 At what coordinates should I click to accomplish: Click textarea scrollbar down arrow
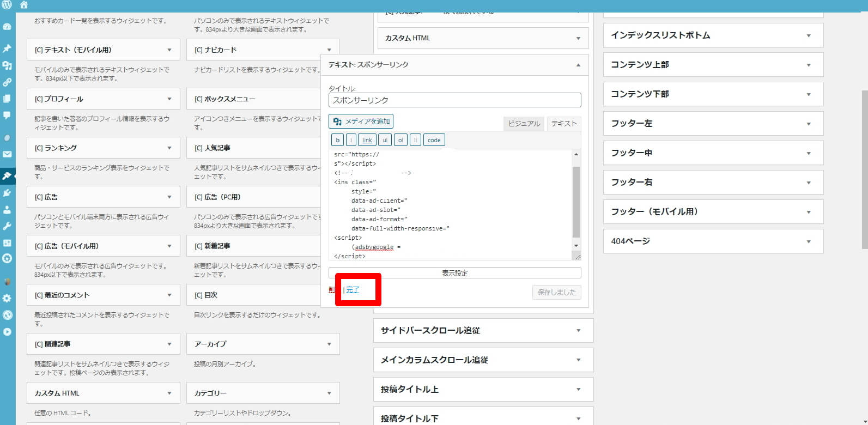pyautogui.click(x=576, y=246)
